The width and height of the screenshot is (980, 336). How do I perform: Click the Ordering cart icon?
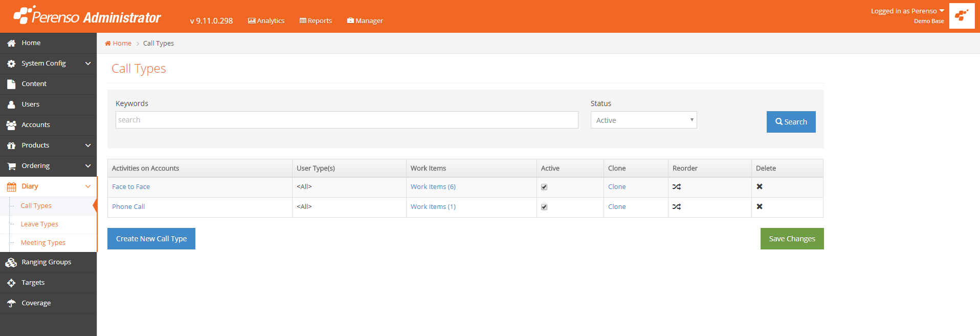[11, 166]
